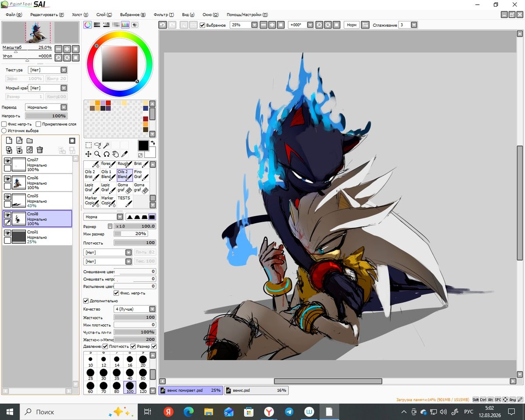Click the layer Непроз-ть opacity slider
Viewport: 525px width, 420px height.
(x=46, y=116)
